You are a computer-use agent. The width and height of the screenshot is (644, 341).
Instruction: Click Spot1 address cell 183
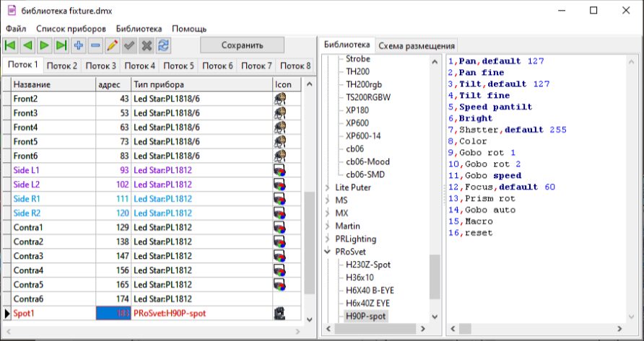[113, 314]
